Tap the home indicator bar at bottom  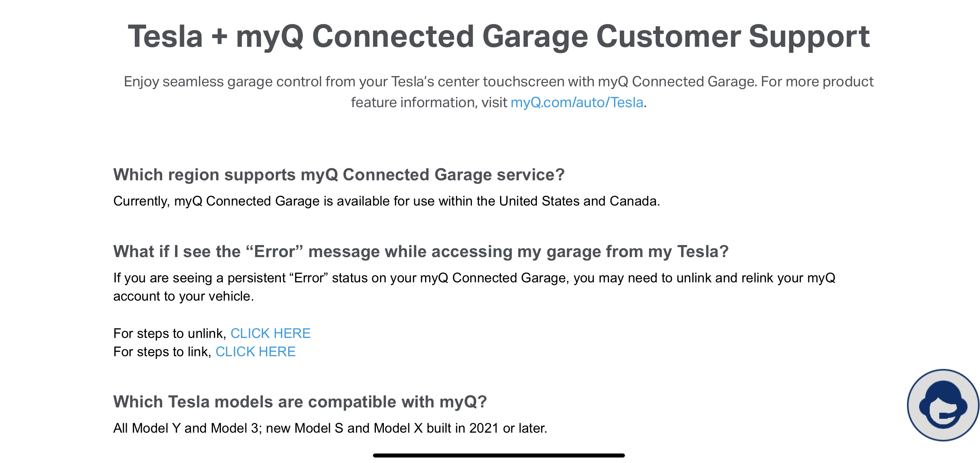pyautogui.click(x=498, y=455)
